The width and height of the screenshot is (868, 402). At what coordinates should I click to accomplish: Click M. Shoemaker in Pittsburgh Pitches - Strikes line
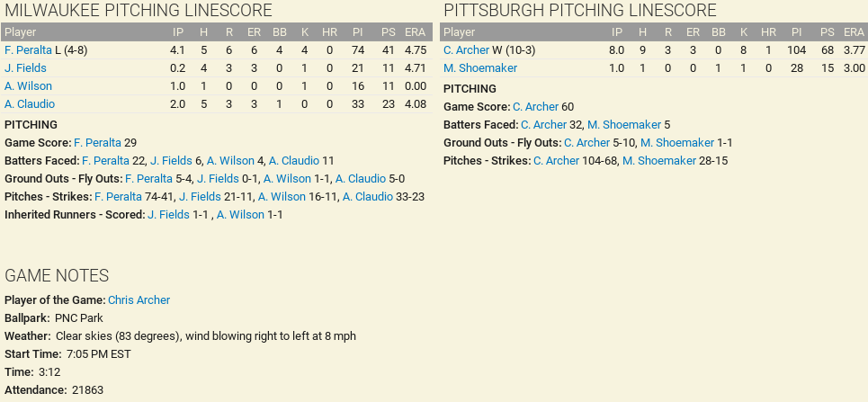(659, 161)
